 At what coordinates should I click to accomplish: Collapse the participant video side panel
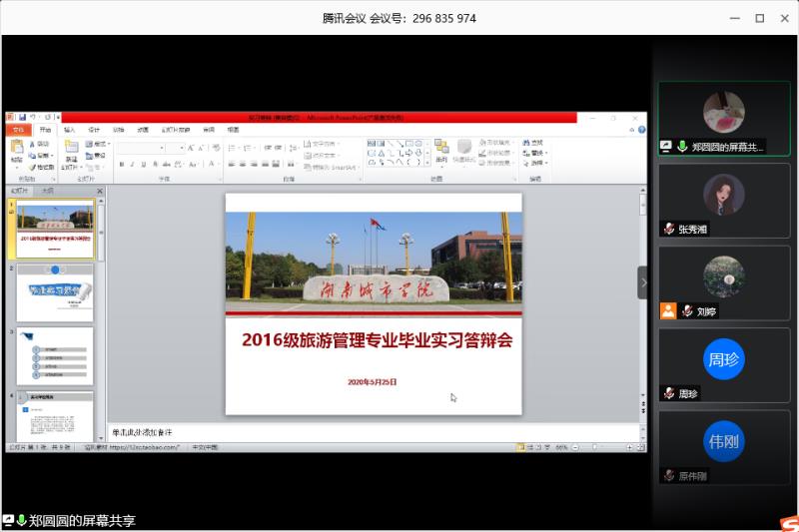[x=642, y=282]
